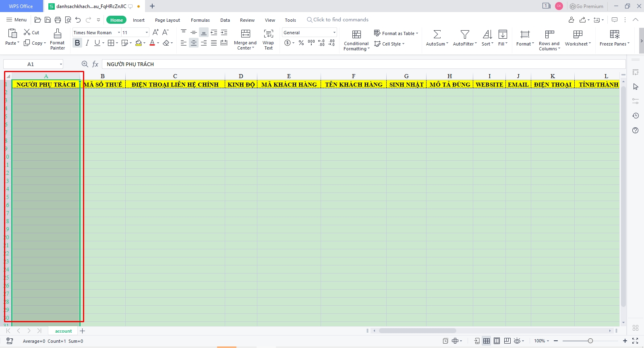Viewport: 644px width, 348px height.
Task: Click the AutoSum sigma icon
Action: [437, 34]
